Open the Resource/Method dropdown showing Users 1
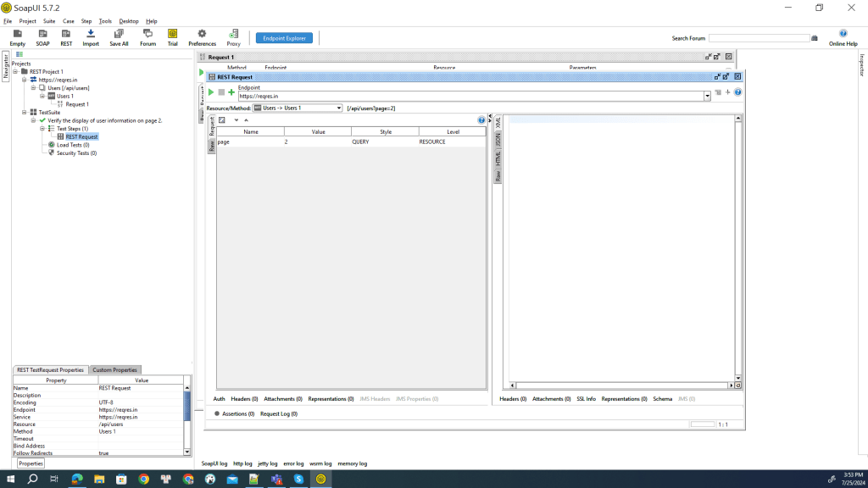Screen dimensions: 868x488 point(339,108)
